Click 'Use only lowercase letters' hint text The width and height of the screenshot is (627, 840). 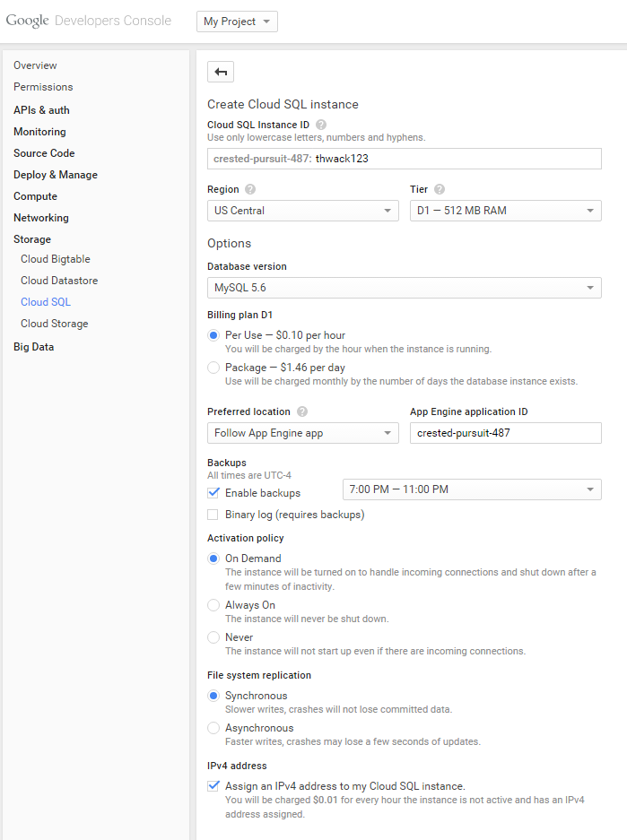pyautogui.click(x=316, y=138)
